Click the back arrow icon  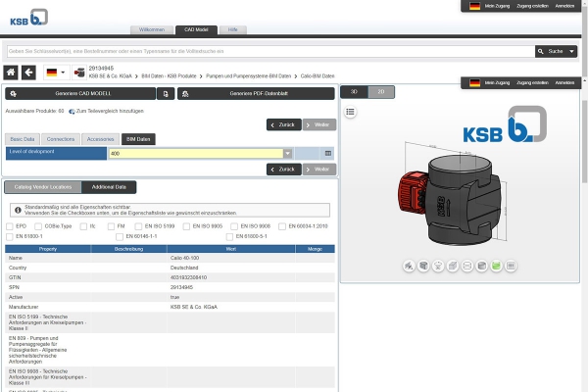pyautogui.click(x=28, y=73)
